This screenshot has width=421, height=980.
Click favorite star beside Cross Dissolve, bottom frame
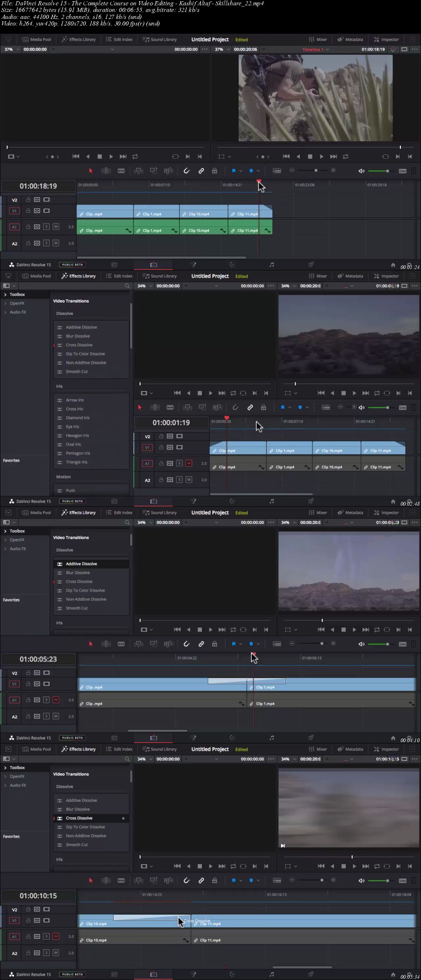pos(123,818)
